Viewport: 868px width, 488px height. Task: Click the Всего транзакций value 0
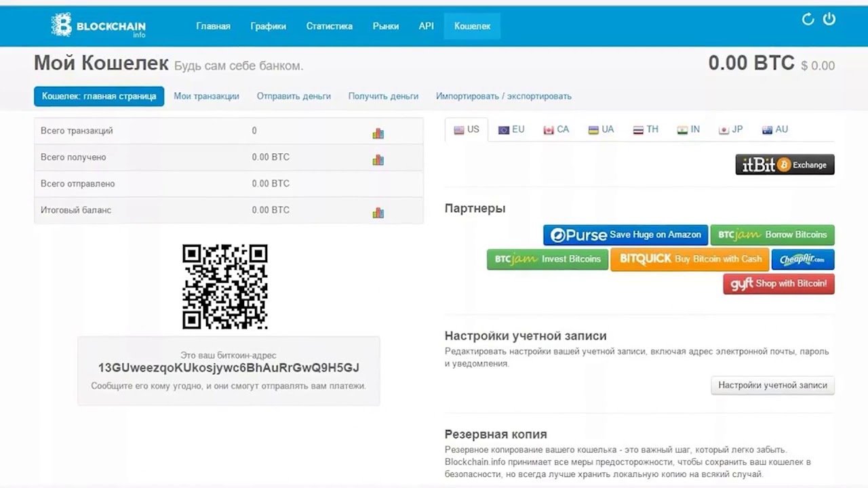pos(254,131)
